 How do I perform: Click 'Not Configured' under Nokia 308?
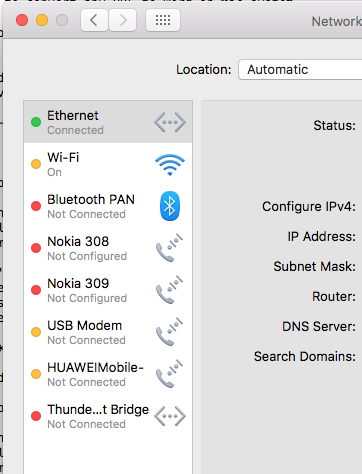87,256
